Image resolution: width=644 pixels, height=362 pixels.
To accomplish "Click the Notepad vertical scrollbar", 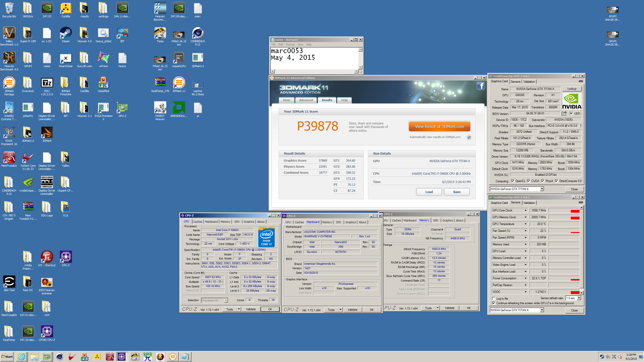I will coord(360,58).
